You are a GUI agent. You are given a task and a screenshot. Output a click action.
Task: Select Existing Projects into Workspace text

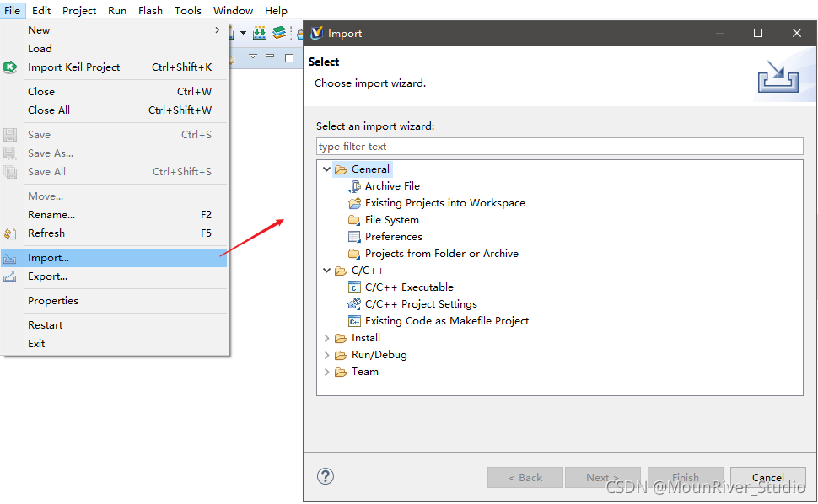point(445,203)
